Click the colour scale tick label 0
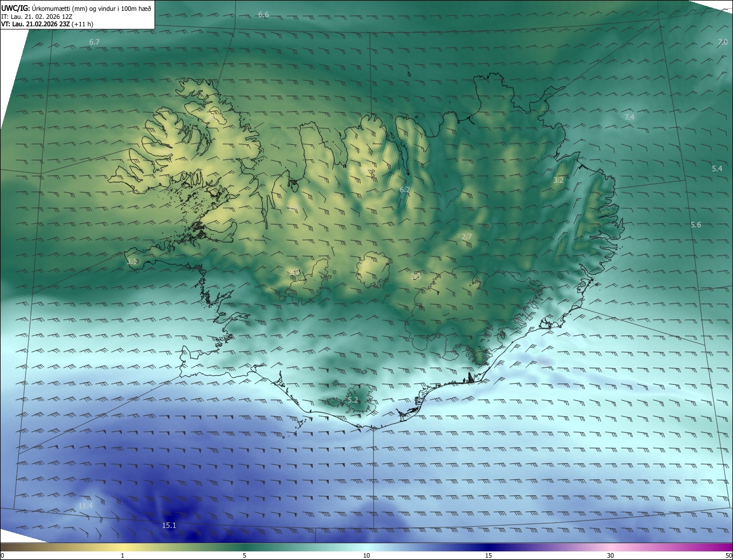 point(2,555)
